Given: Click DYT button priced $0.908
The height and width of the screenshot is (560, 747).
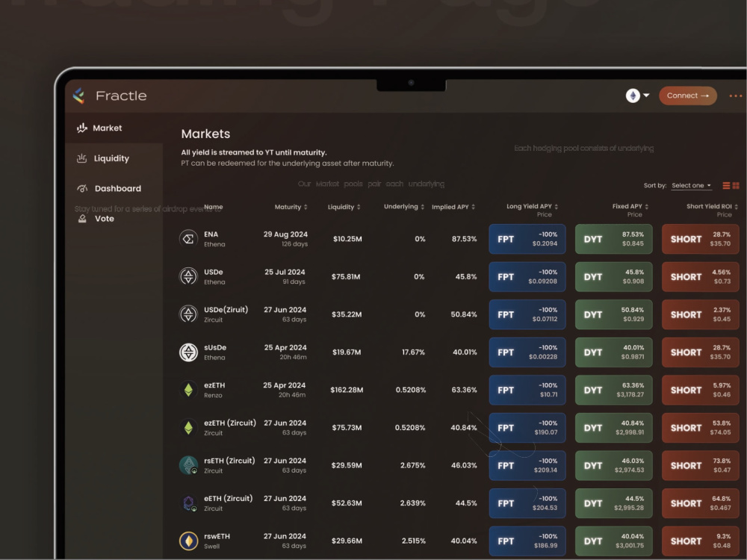Looking at the screenshot, I should [613, 276].
